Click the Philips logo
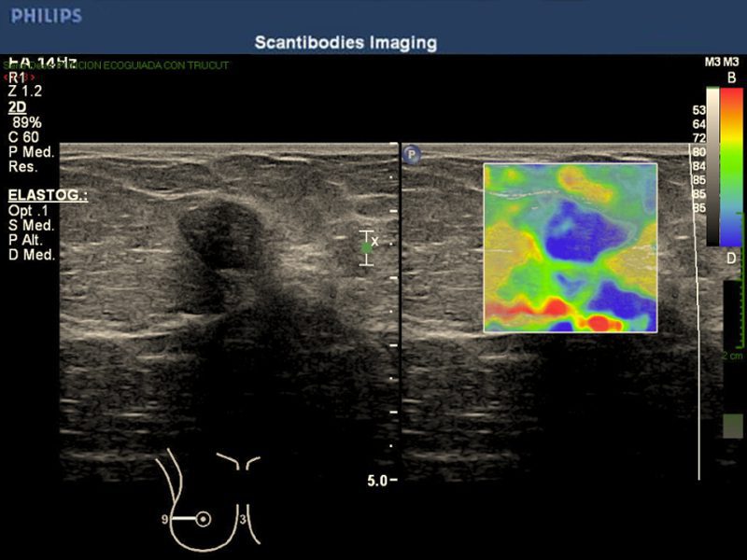The image size is (747, 560). coord(46,16)
